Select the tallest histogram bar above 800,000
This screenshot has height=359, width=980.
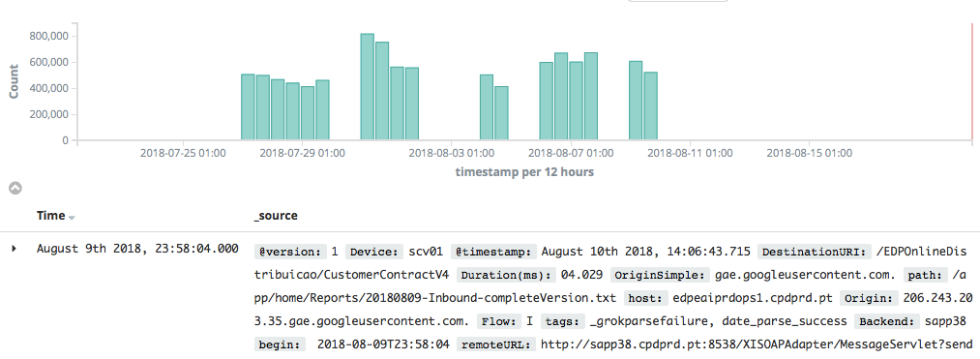tap(368, 87)
